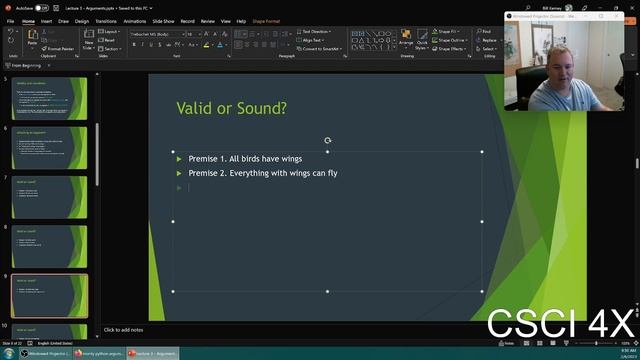
Task: Click the Undo icon
Action: point(11,31)
